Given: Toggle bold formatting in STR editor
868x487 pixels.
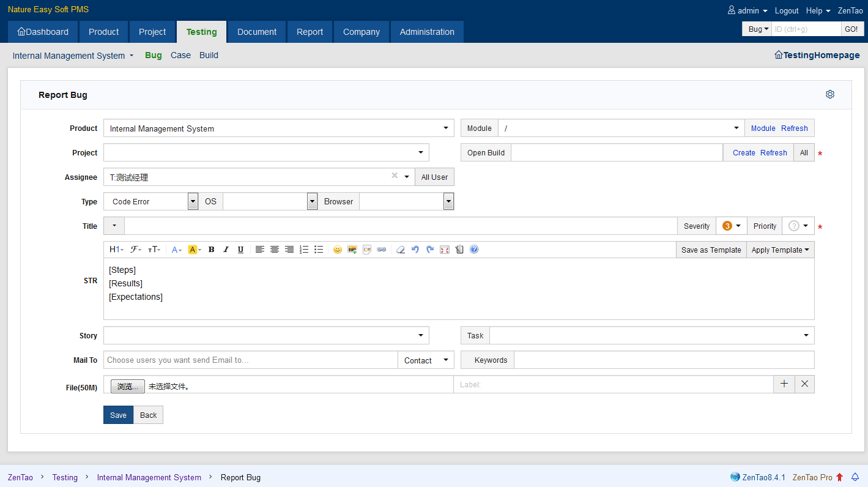Looking at the screenshot, I should (211, 250).
